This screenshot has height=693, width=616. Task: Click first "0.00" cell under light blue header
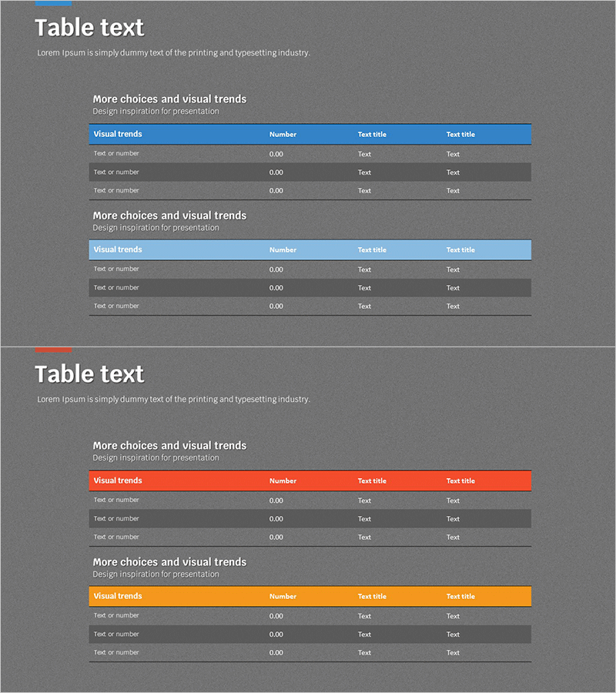coord(276,269)
